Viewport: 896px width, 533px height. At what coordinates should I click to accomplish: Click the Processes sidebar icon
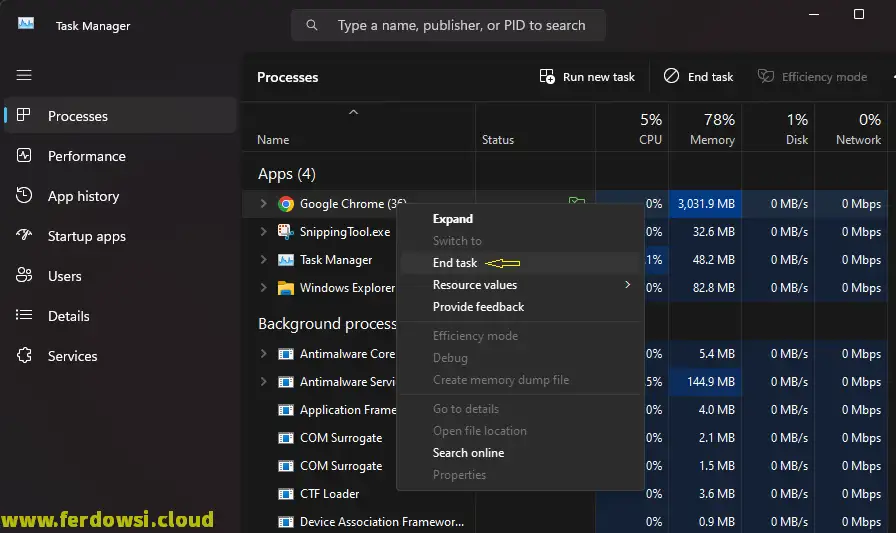coord(23,115)
